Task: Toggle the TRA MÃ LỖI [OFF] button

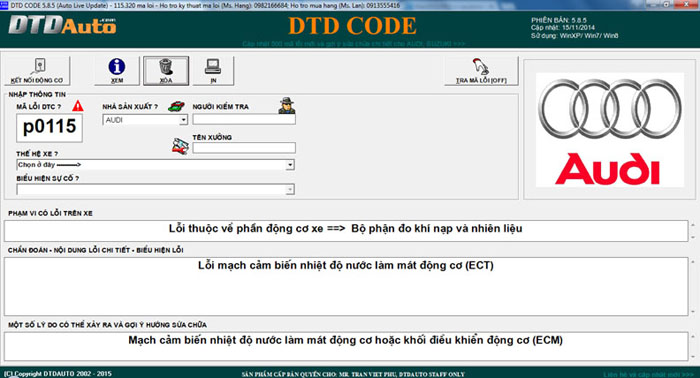Action: pyautogui.click(x=481, y=71)
